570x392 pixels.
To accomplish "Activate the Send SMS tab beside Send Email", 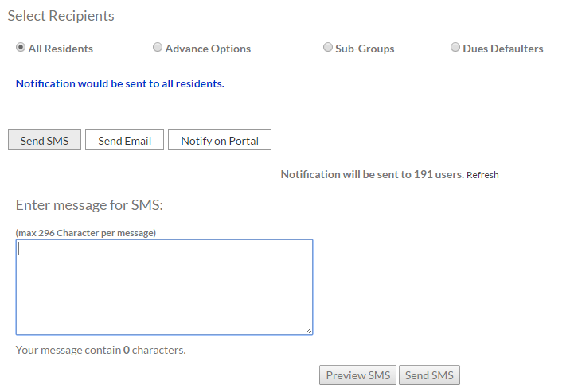I will tap(45, 140).
